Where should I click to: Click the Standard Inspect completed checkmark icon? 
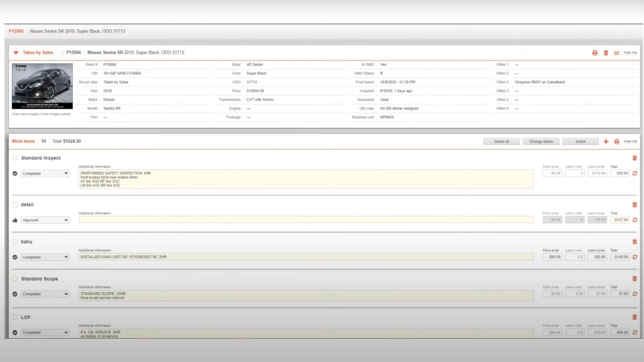coord(15,173)
